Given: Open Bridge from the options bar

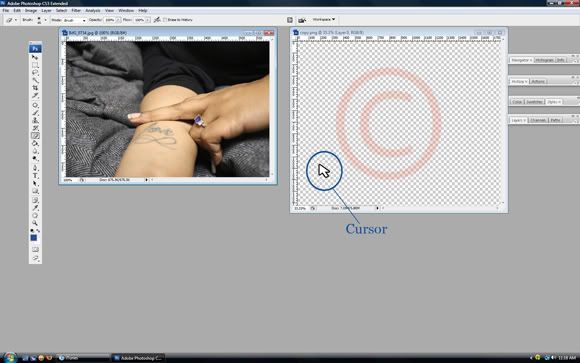Looking at the screenshot, I should [302, 20].
